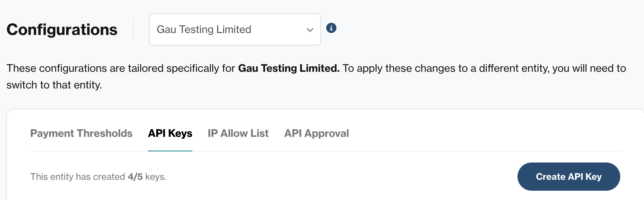Click the word "keys." after the count
Image resolution: width=644 pixels, height=200 pixels.
[x=156, y=177]
